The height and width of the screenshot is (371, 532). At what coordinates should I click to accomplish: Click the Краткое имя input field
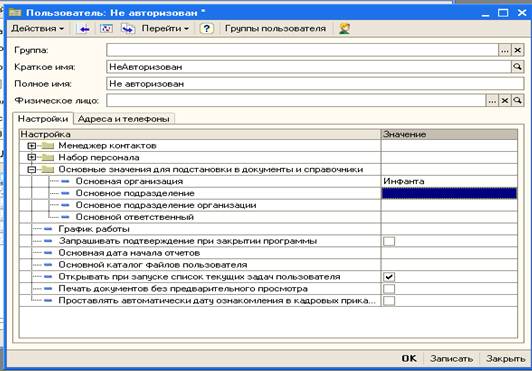click(309, 67)
